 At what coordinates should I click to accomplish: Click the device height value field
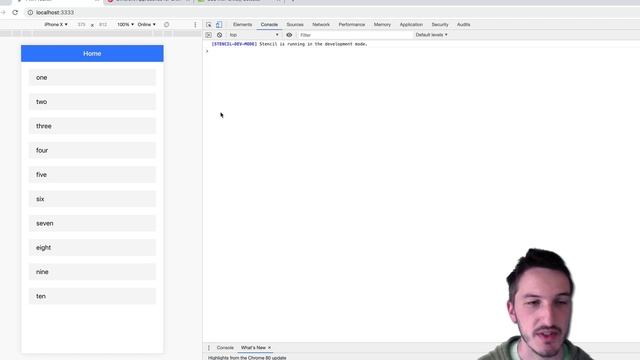click(103, 24)
